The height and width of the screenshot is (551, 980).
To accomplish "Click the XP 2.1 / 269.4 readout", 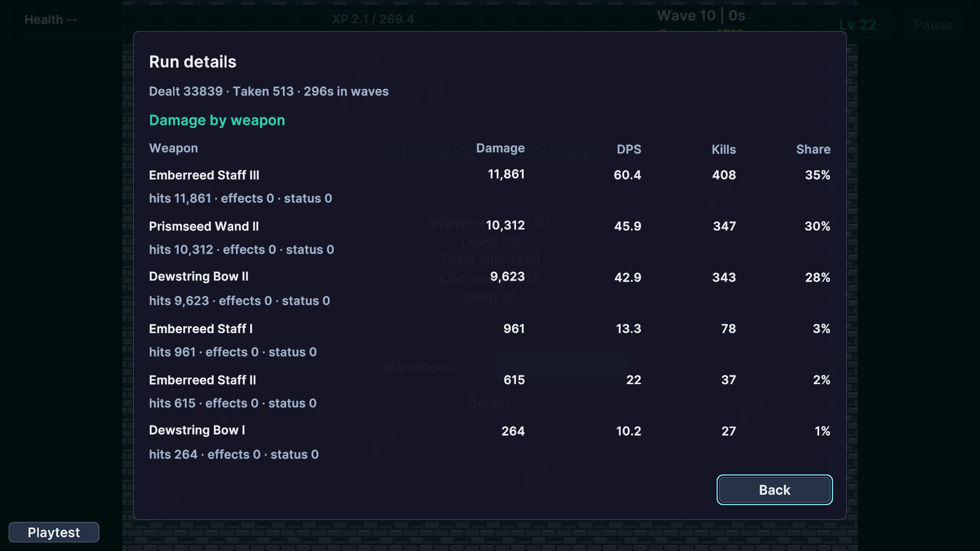I will [373, 20].
